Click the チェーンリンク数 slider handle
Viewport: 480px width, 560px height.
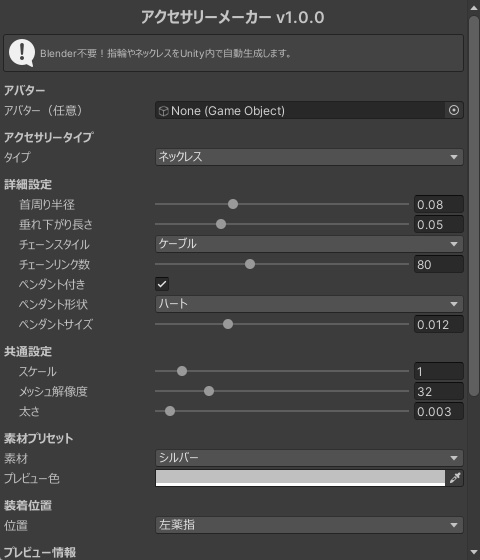[x=250, y=264]
